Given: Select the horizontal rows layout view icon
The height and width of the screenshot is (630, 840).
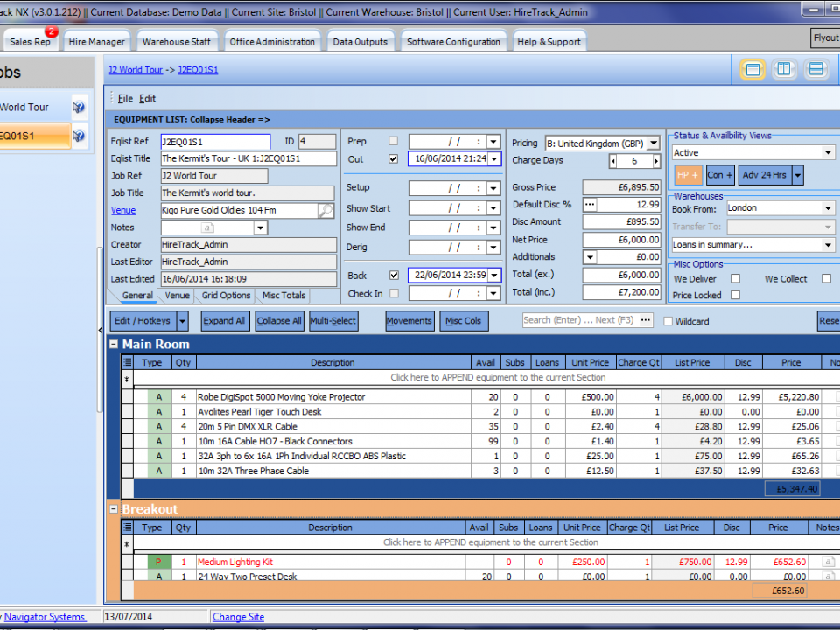Looking at the screenshot, I should click(815, 70).
